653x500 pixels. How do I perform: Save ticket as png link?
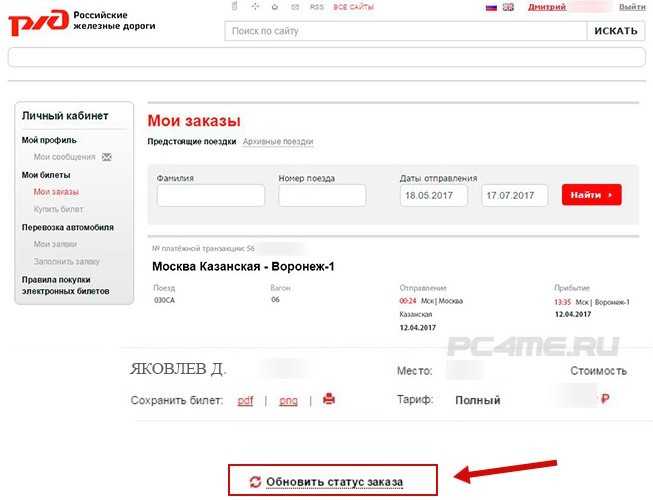(288, 401)
